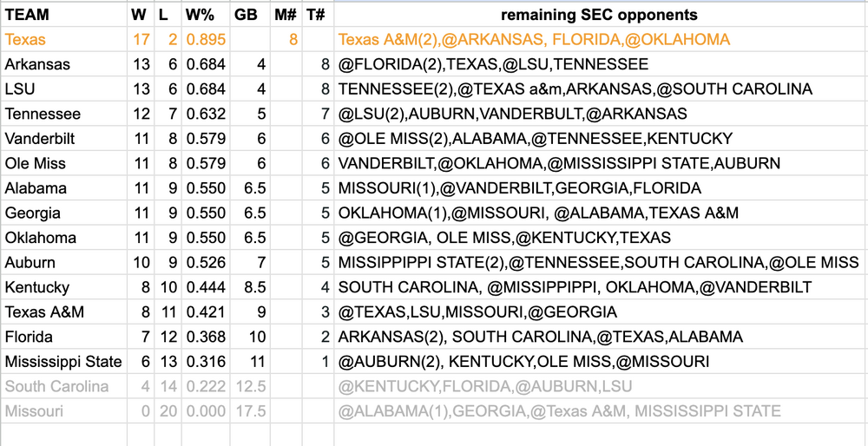Select the Arkansas team cell
The width and height of the screenshot is (868, 446).
pos(37,64)
